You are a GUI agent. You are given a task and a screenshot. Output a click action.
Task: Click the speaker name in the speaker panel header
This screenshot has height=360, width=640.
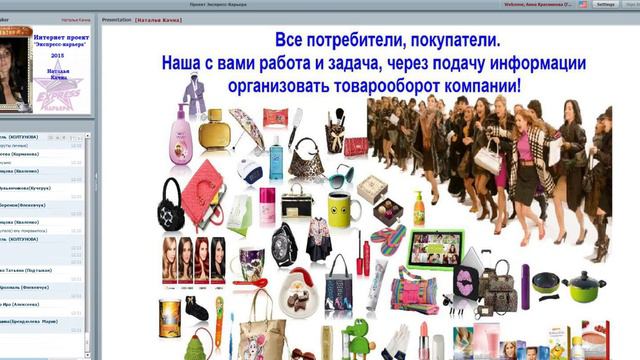click(x=76, y=20)
